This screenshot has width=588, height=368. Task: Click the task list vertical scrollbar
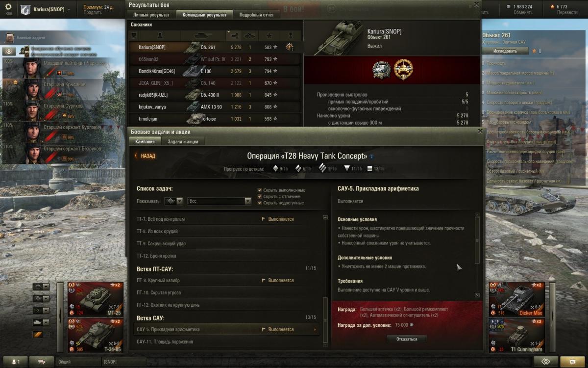click(x=324, y=281)
